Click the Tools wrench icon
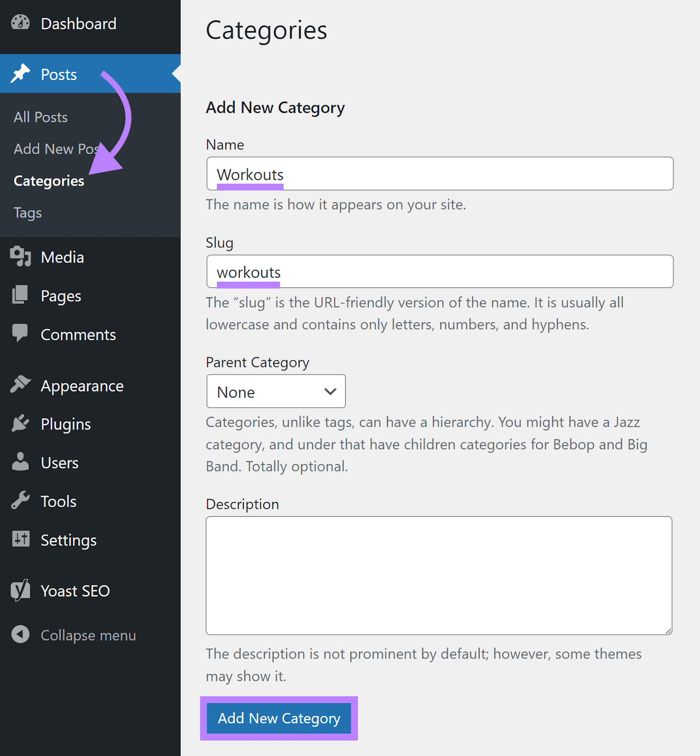 pos(20,500)
